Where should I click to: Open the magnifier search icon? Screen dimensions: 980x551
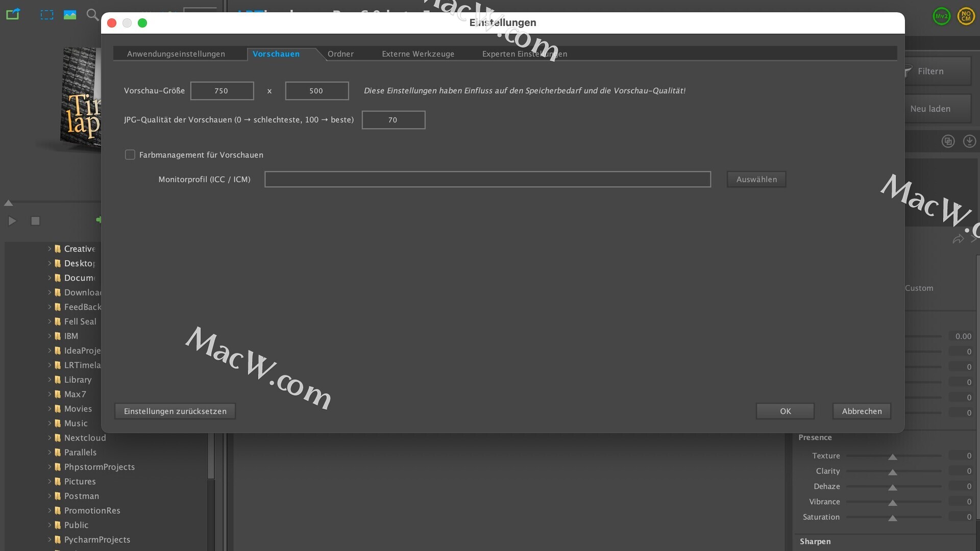click(92, 15)
